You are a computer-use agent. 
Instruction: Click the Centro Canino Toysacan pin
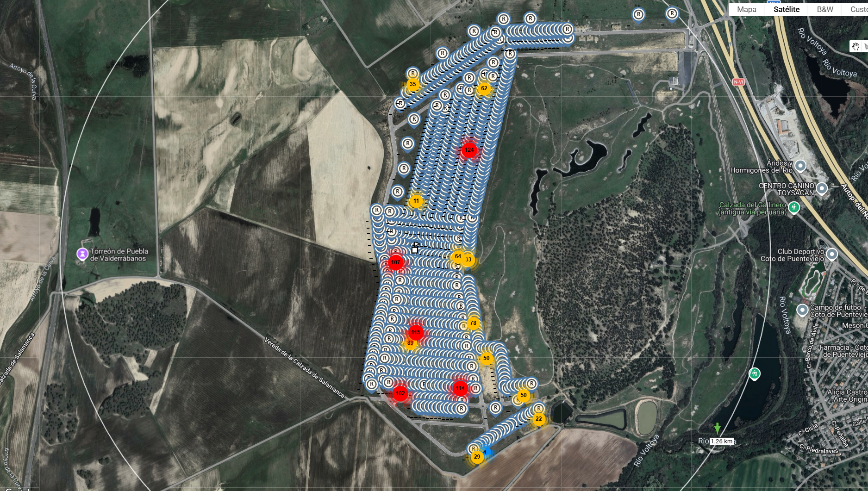(x=822, y=188)
